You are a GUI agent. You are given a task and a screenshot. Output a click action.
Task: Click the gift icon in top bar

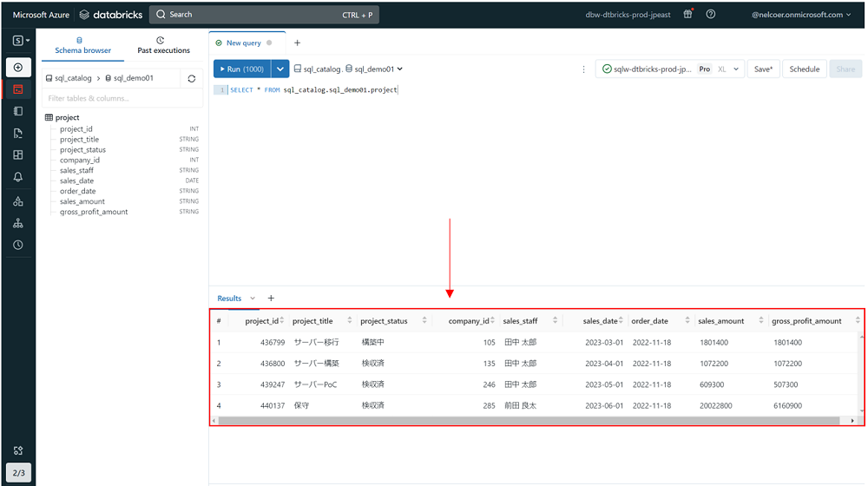pyautogui.click(x=687, y=15)
